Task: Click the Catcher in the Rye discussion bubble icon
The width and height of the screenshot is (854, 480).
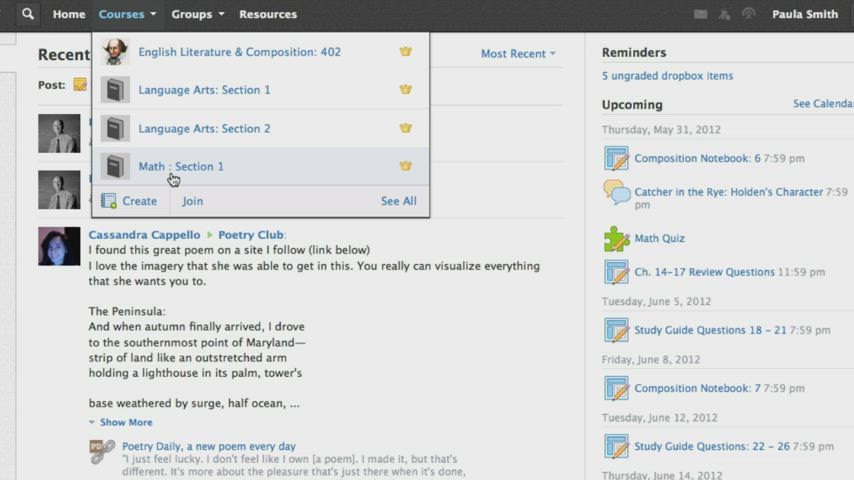Action: pos(616,192)
